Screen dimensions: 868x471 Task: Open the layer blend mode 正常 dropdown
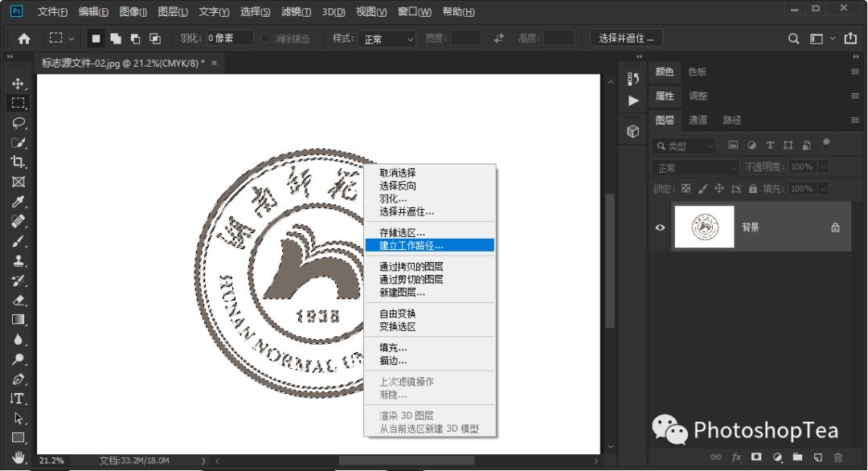(x=696, y=168)
